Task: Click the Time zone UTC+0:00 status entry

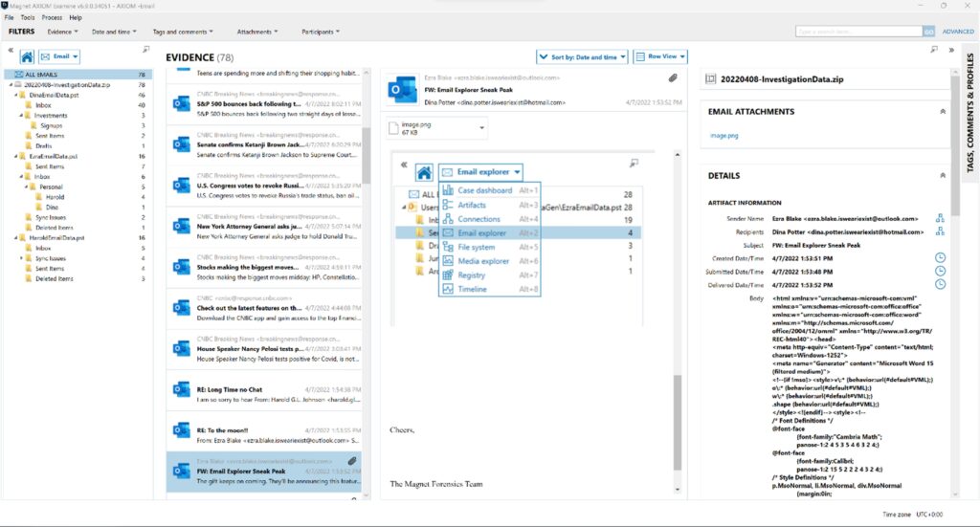Action: click(912, 515)
